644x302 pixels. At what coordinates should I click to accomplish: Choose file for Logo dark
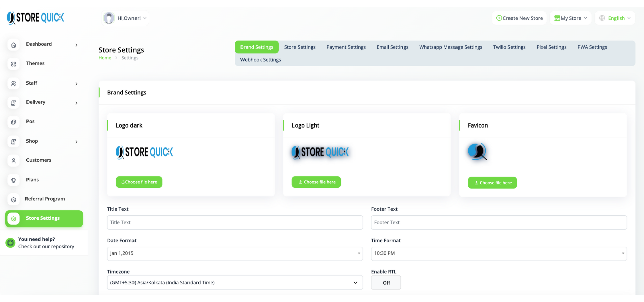click(139, 182)
